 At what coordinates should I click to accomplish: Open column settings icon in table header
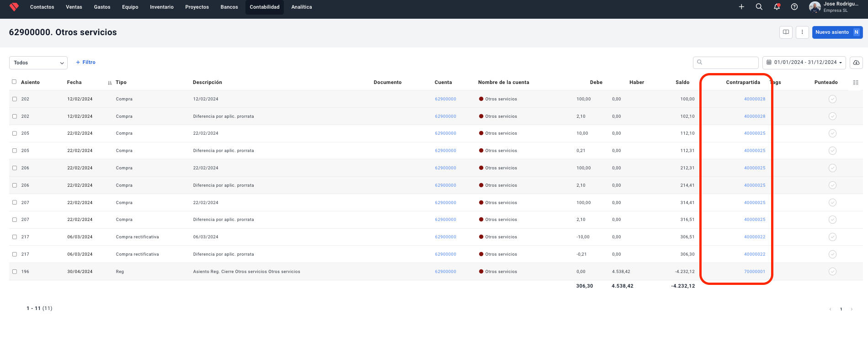click(856, 83)
